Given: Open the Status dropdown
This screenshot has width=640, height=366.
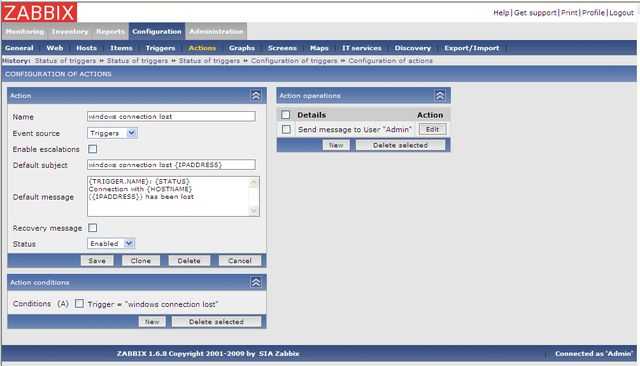Looking at the screenshot, I should (x=111, y=244).
